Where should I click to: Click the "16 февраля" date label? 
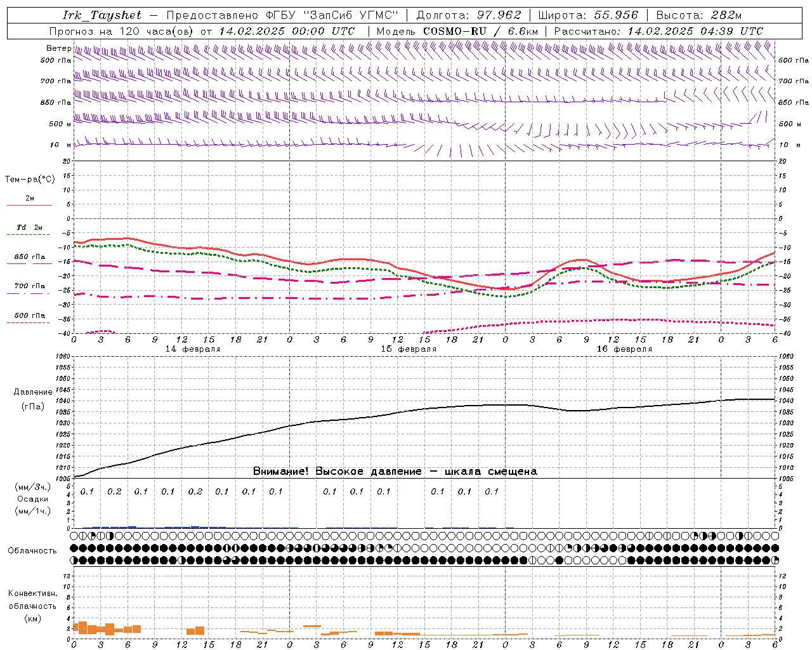pos(624,349)
